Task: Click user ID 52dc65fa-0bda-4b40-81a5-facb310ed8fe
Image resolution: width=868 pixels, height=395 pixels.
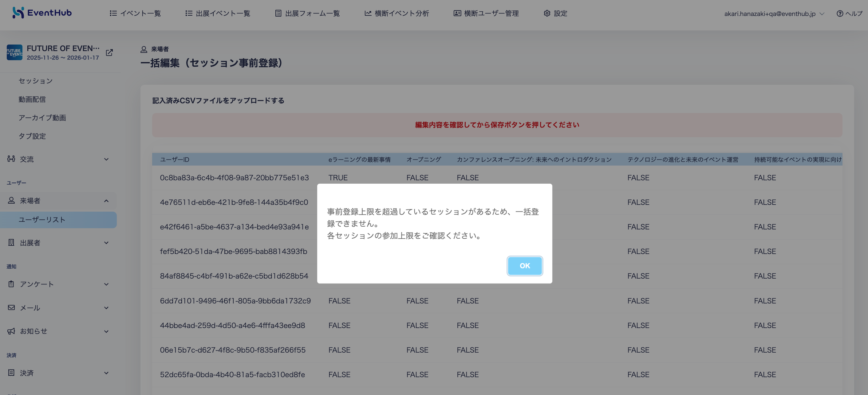Action: (232, 374)
